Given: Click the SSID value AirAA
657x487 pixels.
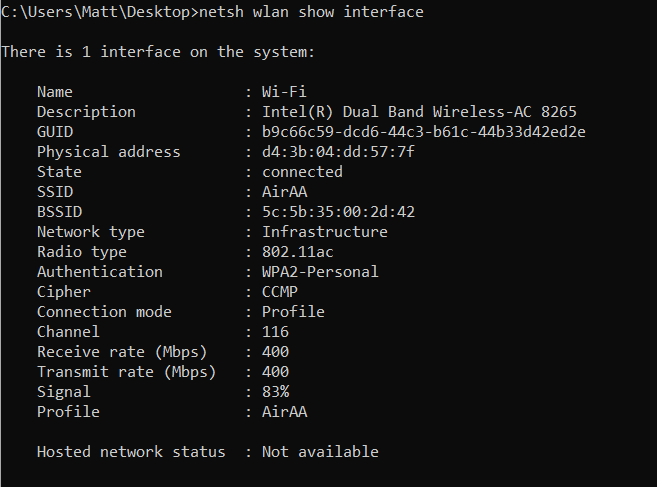Looking at the screenshot, I should click(284, 192).
